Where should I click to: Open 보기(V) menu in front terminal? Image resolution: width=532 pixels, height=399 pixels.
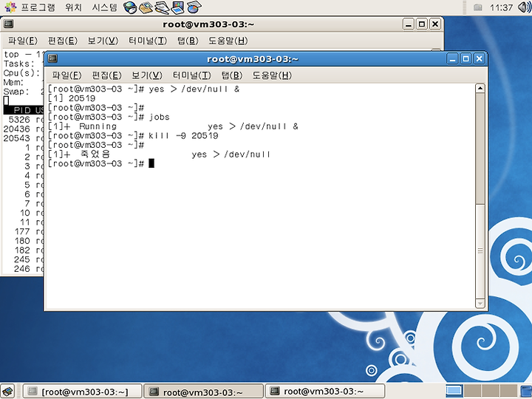coord(147,75)
